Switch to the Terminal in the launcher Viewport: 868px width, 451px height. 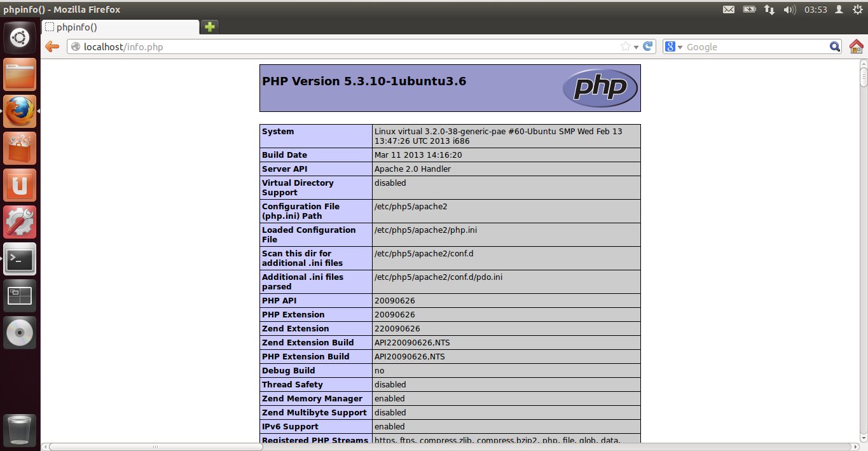click(20, 259)
